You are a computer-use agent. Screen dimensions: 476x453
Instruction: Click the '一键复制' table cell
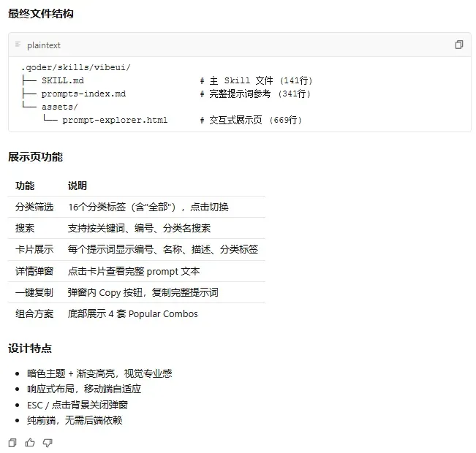[34, 292]
